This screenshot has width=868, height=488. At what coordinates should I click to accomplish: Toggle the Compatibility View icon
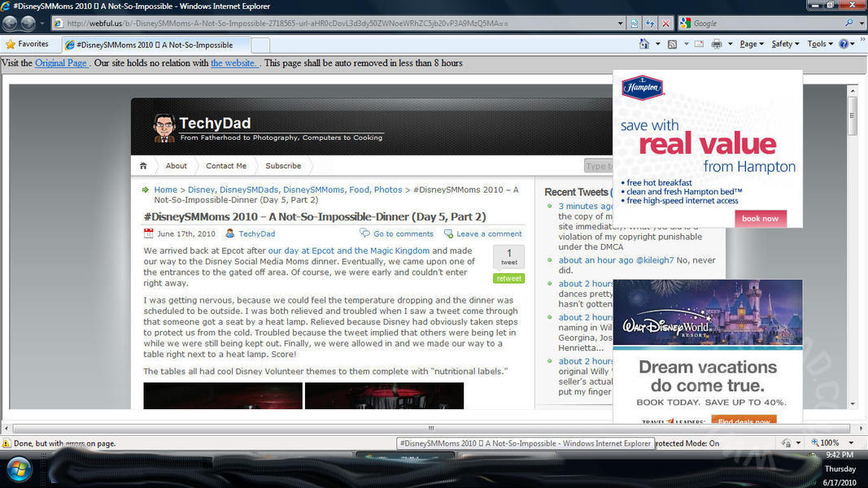(635, 24)
